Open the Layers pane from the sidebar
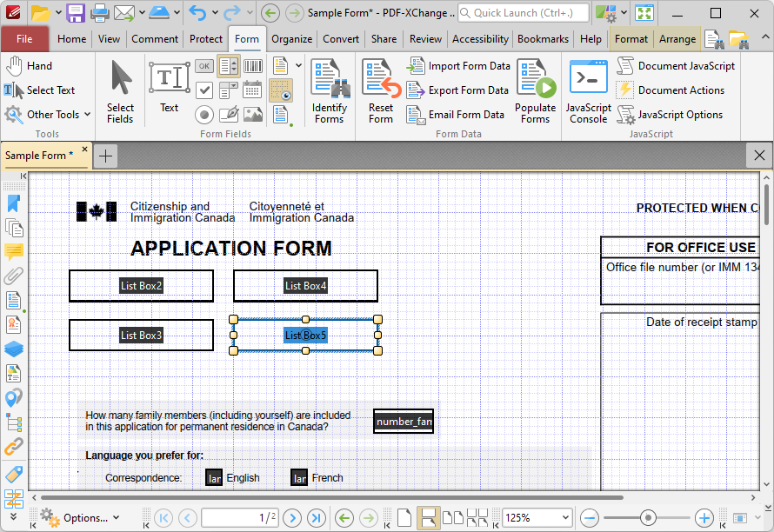The image size is (774, 532). point(14,349)
